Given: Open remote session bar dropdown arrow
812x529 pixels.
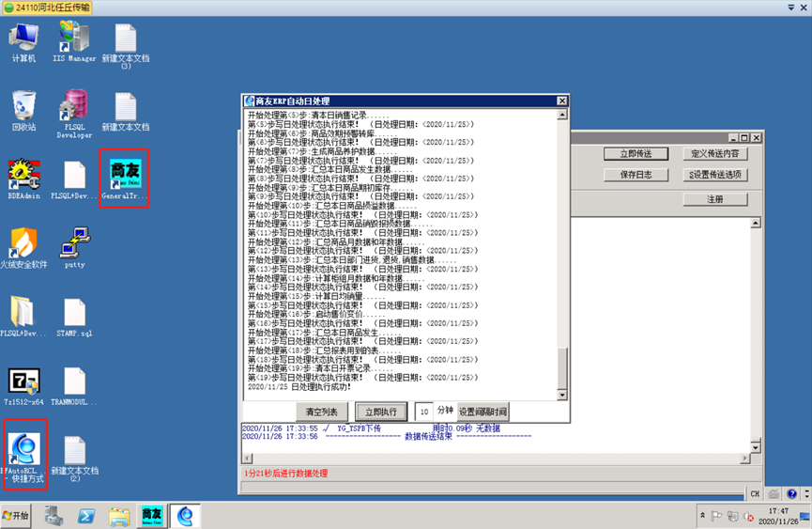Looking at the screenshot, I should point(791,8).
